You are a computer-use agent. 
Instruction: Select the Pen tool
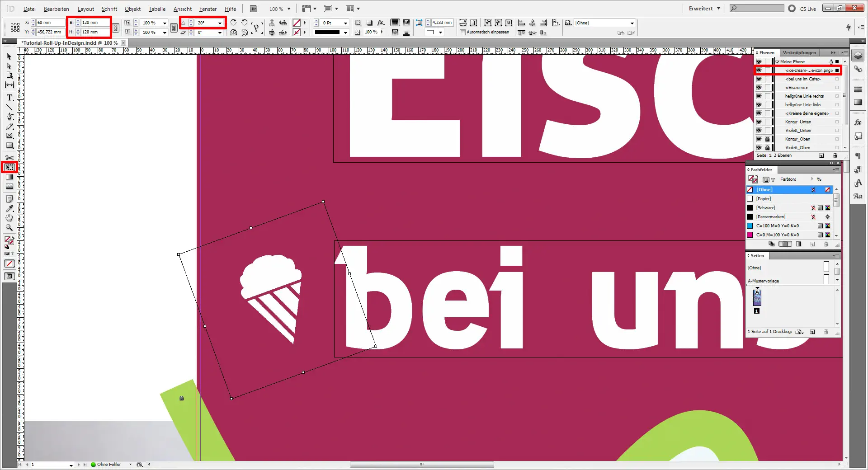(x=9, y=117)
